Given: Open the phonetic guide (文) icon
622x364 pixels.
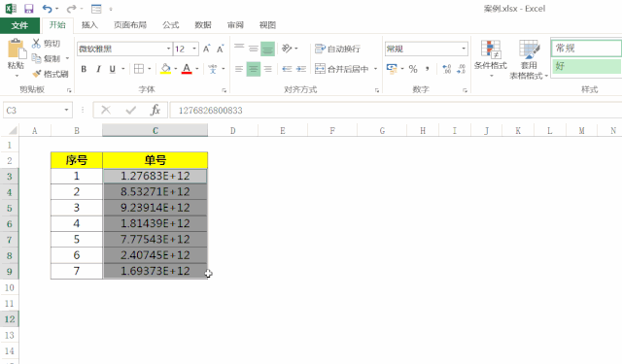Looking at the screenshot, I should tap(213, 69).
